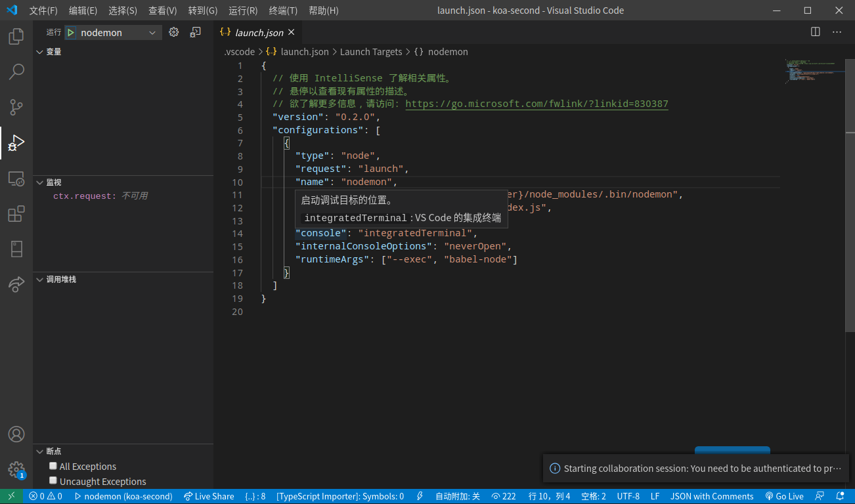The height and width of the screenshot is (504, 855).
Task: Click the remote window indicator in status bar
Action: pos(11,496)
